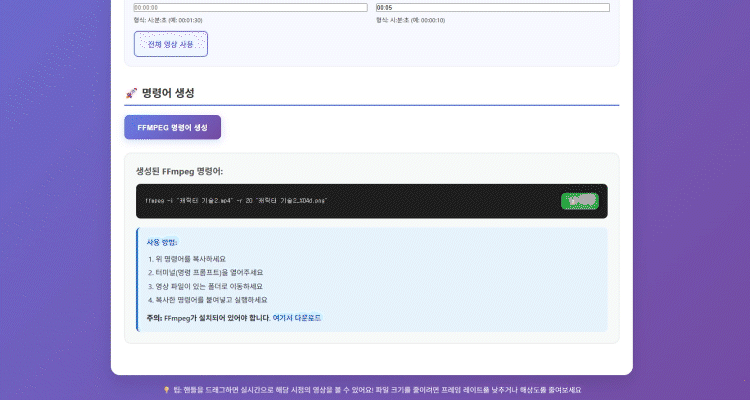Click the end time input field showing 00:05
Image resolution: width=750 pixels, height=400 pixels.
(492, 7)
